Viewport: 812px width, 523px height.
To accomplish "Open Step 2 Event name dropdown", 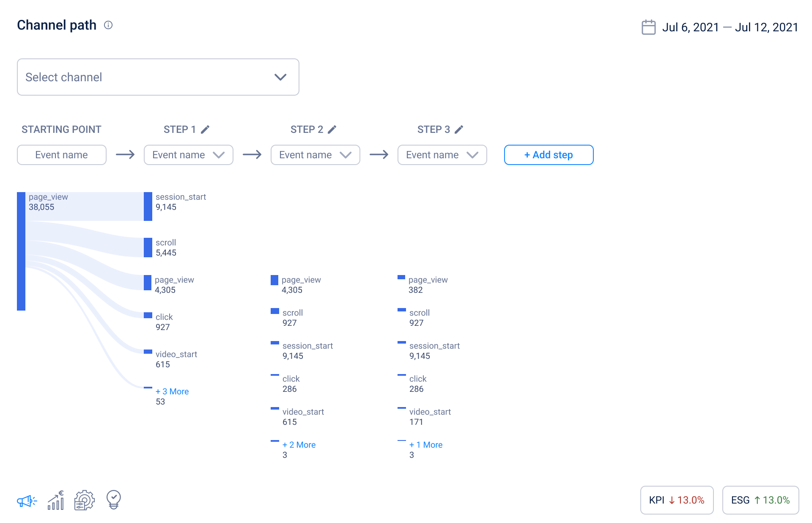I will coord(315,155).
